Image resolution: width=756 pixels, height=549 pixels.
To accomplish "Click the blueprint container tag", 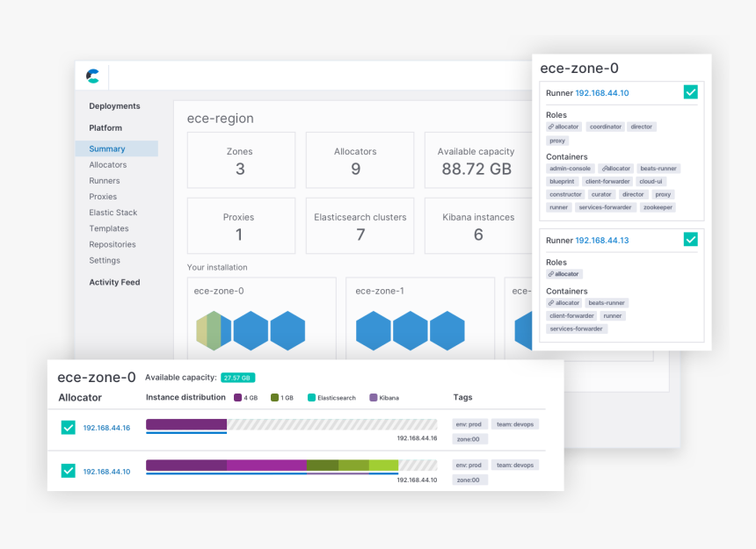I will point(562,182).
